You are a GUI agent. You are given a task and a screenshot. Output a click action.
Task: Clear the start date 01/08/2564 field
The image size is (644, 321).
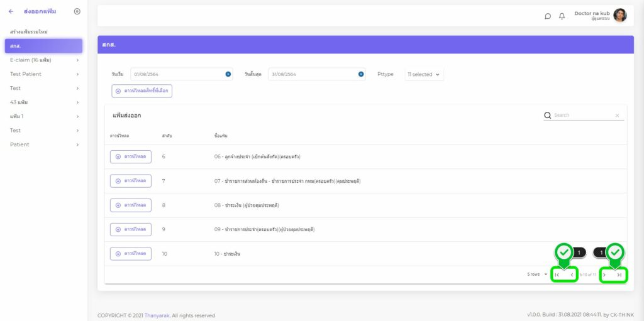(228, 74)
